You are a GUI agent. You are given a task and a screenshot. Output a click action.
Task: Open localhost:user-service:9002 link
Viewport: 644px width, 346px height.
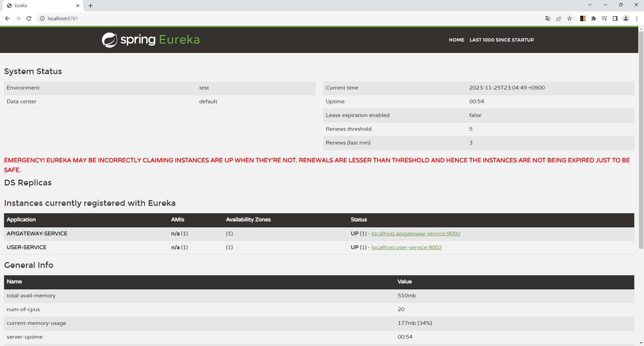[x=407, y=247]
